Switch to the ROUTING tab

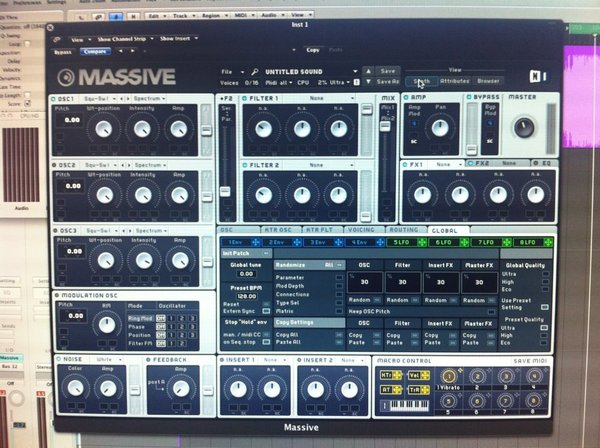(x=403, y=230)
